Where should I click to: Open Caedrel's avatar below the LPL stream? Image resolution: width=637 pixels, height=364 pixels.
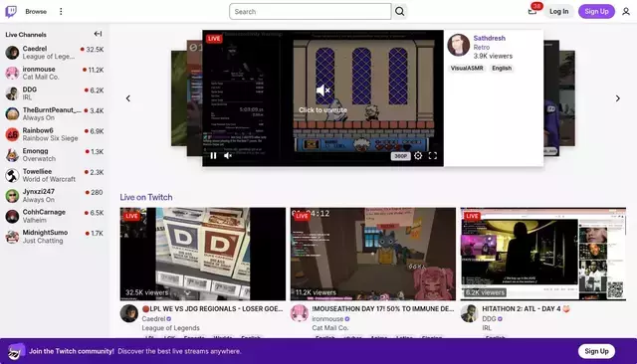point(129,313)
